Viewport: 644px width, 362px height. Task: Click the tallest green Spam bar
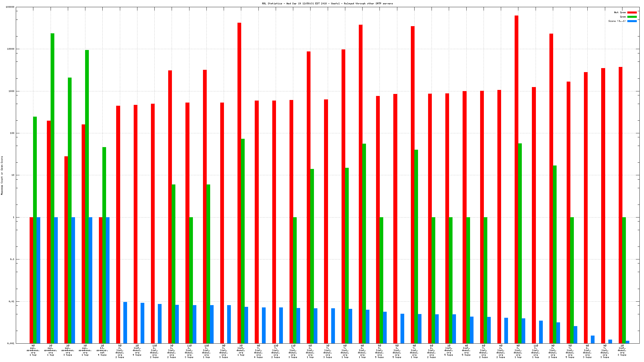pos(52,172)
